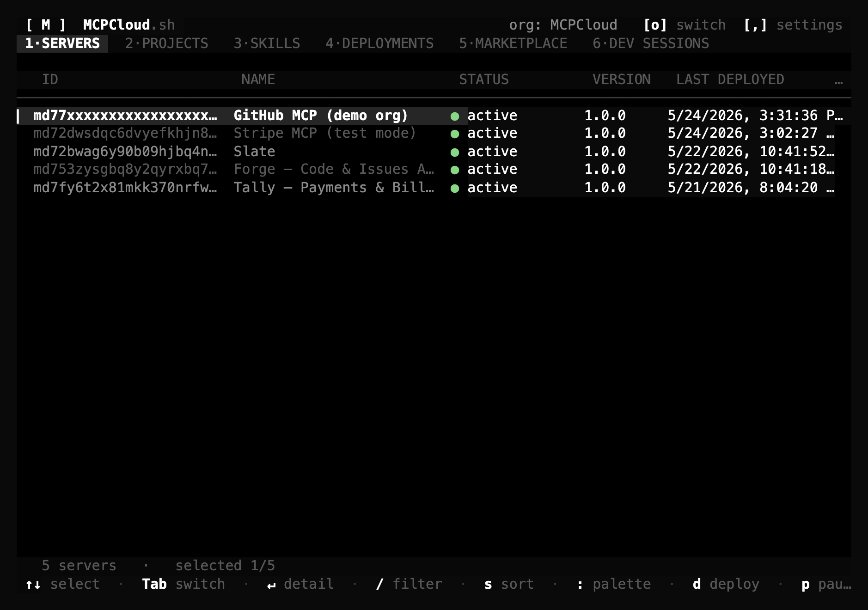Select the GitHub MCP (demo org) row
This screenshot has width=868, height=610.
click(x=434, y=116)
